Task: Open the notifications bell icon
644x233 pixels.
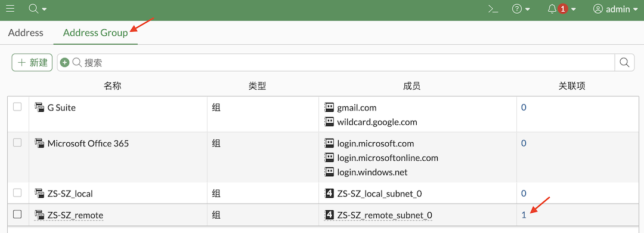Action: [552, 8]
